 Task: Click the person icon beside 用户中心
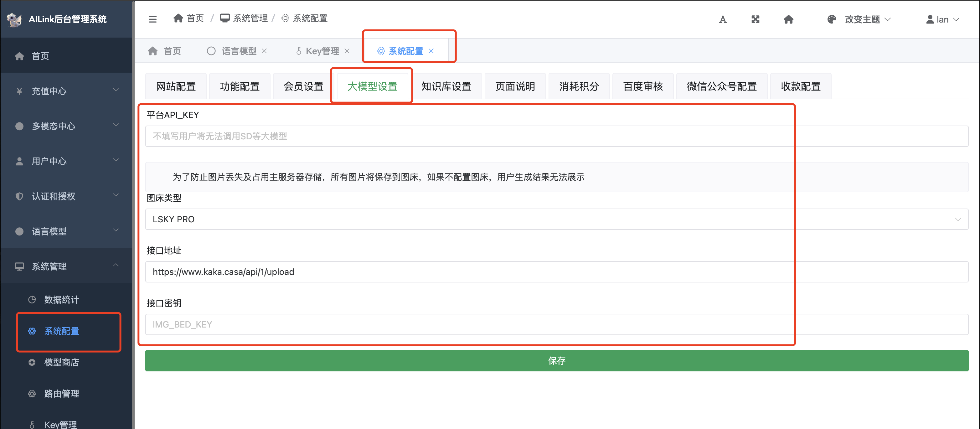coord(19,161)
